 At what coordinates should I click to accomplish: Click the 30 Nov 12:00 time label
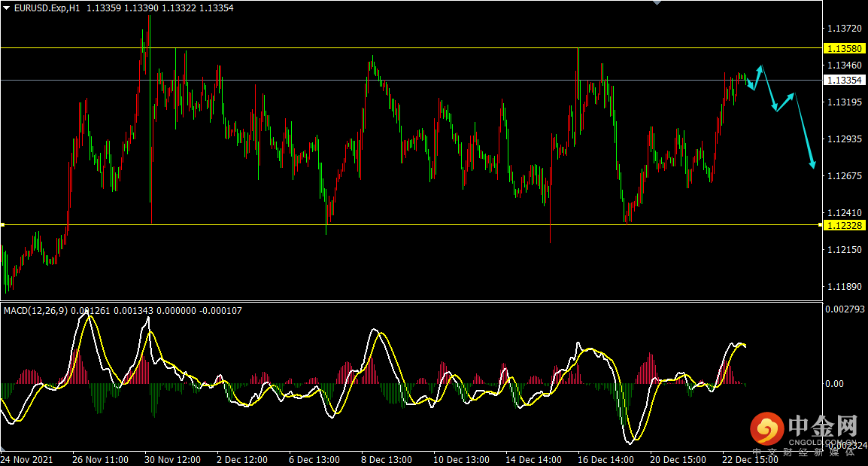pyautogui.click(x=173, y=460)
